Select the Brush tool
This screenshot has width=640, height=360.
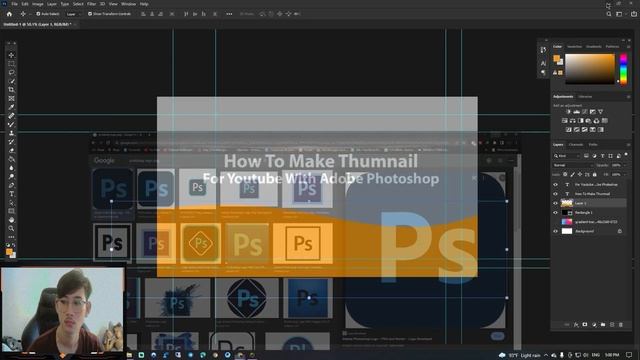point(11,124)
